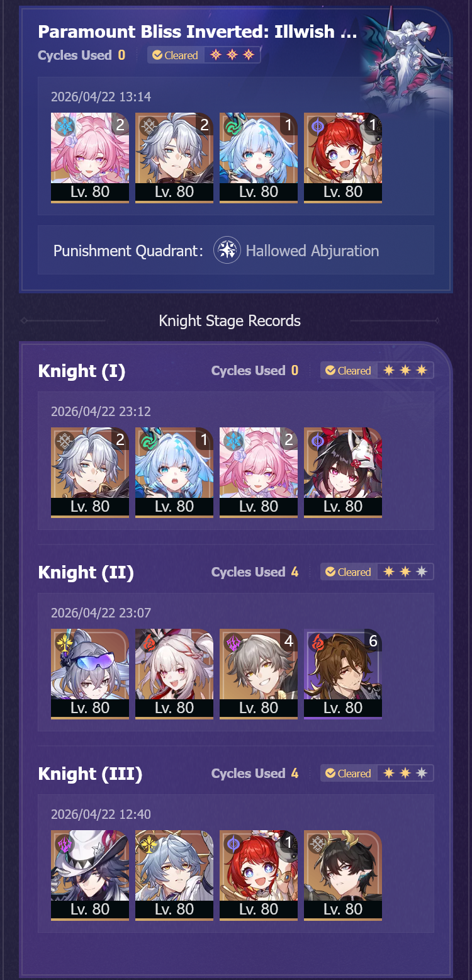Screen dimensions: 472x980
Task: Click the red-haired character in the Paramount Bliss team
Action: point(343,158)
